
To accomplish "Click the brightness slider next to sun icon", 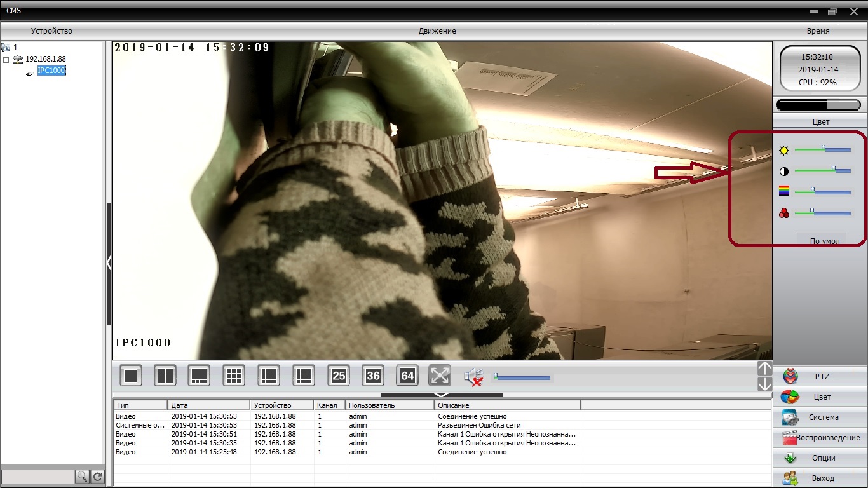I will (x=823, y=150).
